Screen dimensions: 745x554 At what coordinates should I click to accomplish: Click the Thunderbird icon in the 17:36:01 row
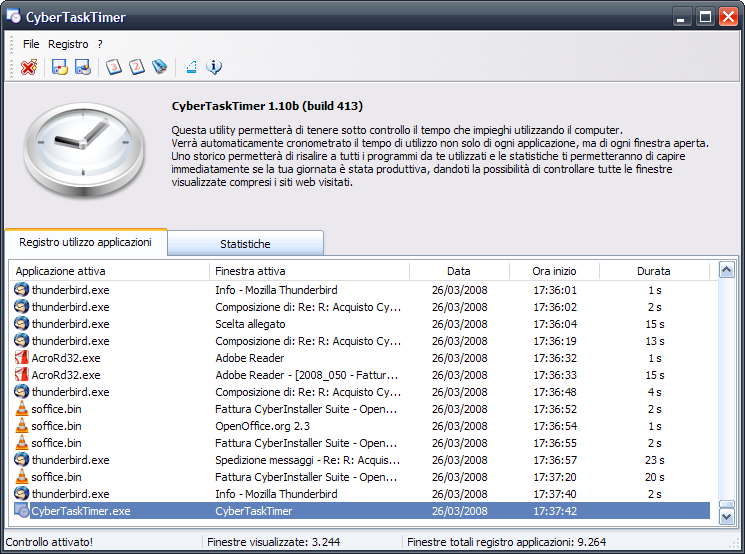tap(21, 289)
